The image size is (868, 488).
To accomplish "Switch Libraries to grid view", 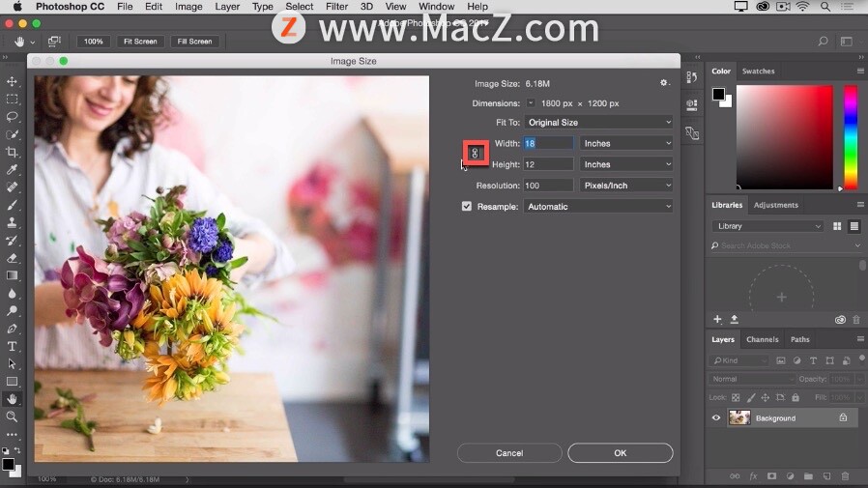I will point(837,226).
